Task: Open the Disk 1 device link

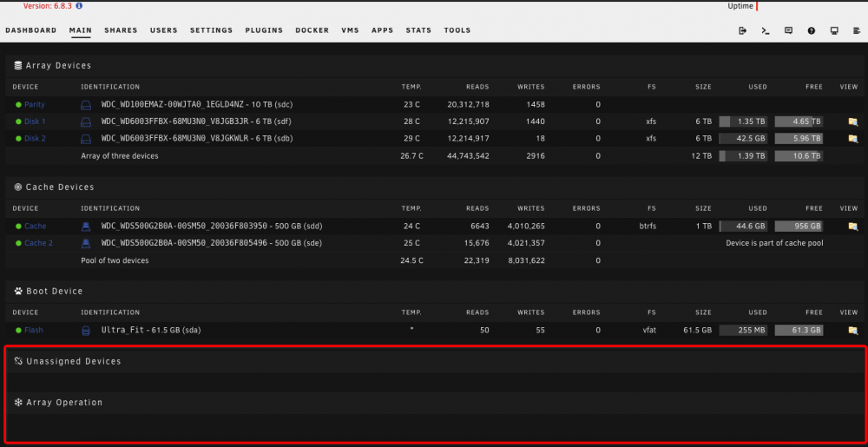Action: (35, 122)
